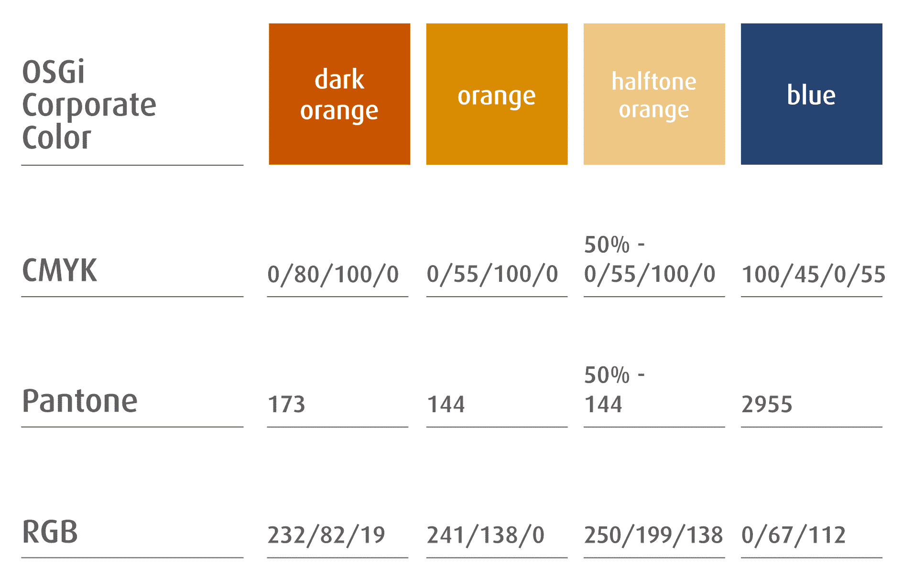Select blue CMYK value 100/45/0/55

point(813,275)
